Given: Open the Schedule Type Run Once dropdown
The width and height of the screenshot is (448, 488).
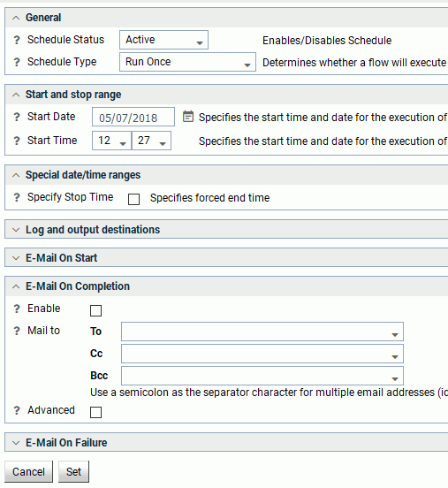Looking at the screenshot, I should 187,62.
